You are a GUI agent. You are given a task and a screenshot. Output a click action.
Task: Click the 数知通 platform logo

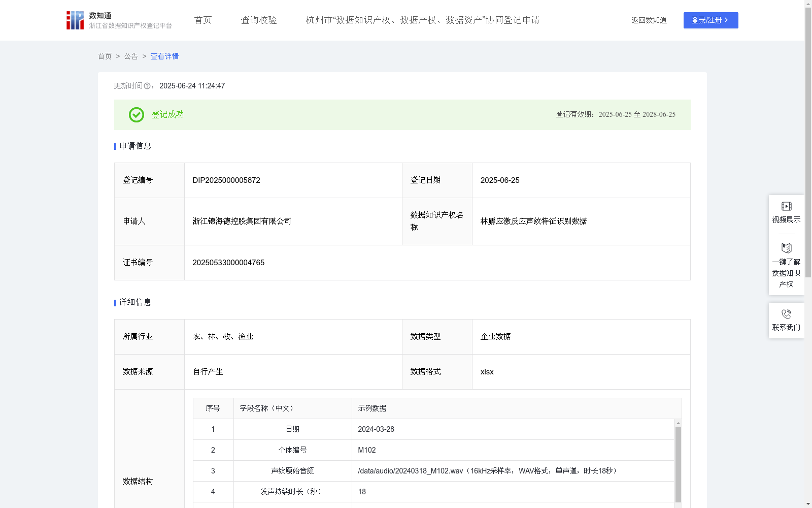[x=119, y=20]
